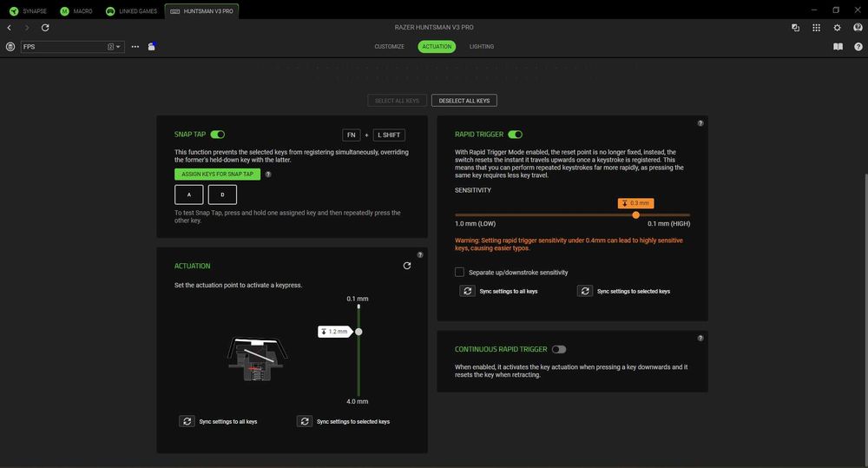Click the Razer Huntsman V3 Pro title

click(x=434, y=27)
